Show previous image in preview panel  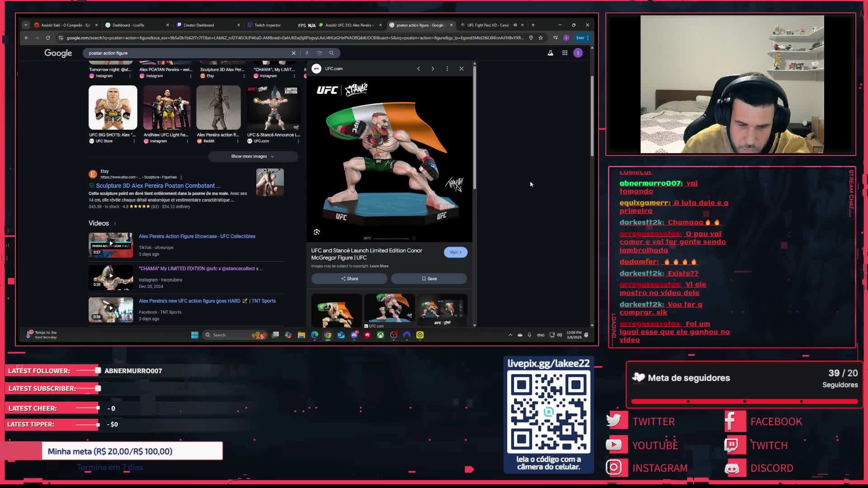coord(419,69)
